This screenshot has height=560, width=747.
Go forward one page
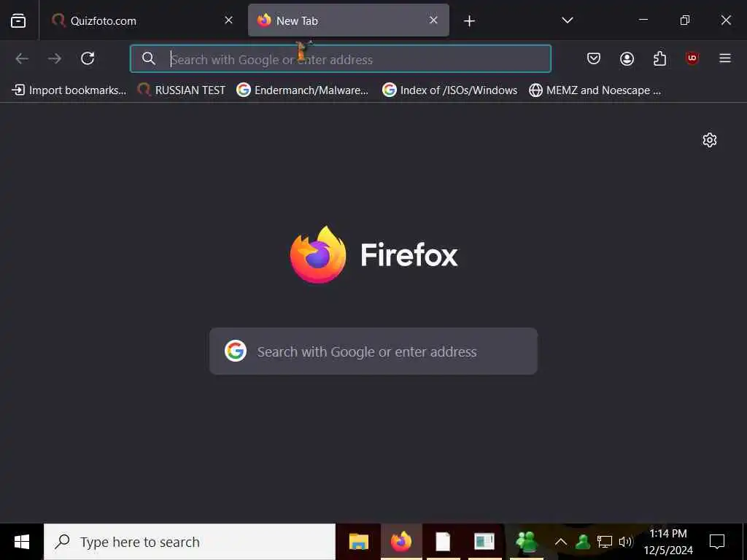pos(55,58)
